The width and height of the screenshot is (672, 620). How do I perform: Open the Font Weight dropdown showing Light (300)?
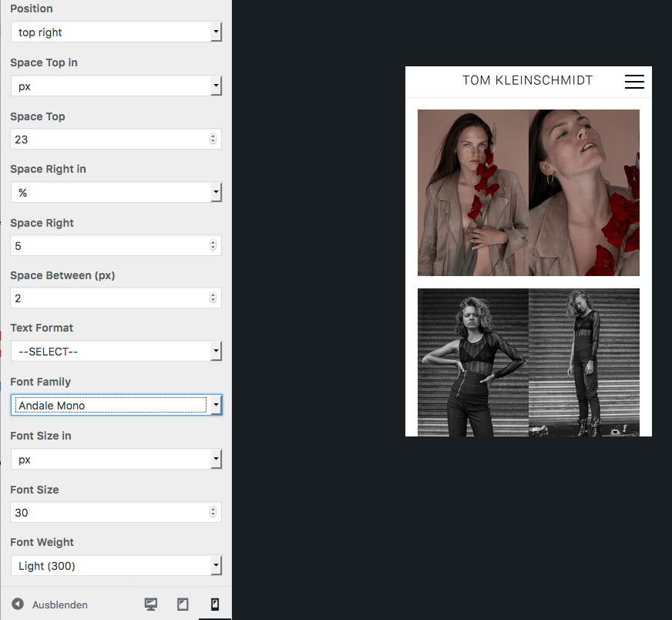pyautogui.click(x=116, y=566)
